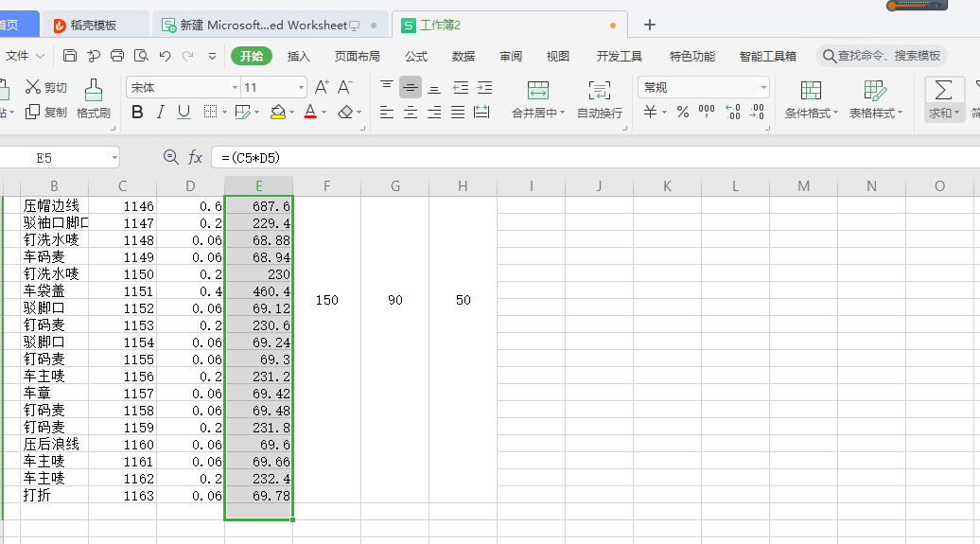Switch to Review (审阅) tab
Screen dimensions: 980x544
(x=511, y=56)
